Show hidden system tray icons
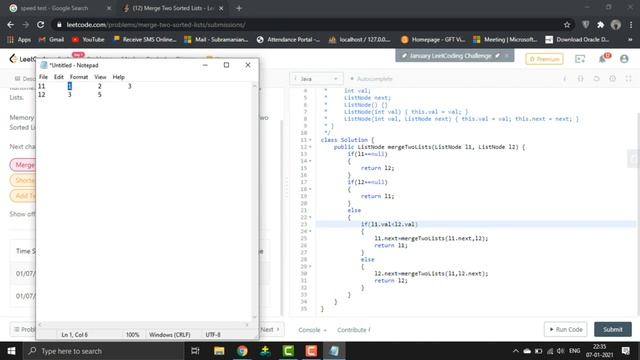The image size is (640, 360). [x=516, y=351]
